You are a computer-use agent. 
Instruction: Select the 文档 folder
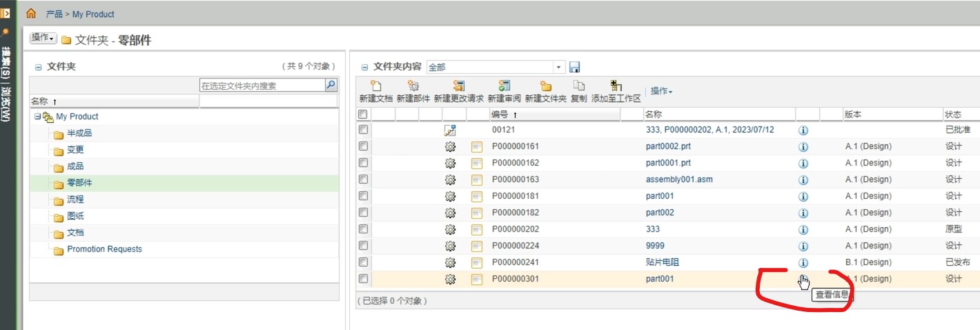pos(75,233)
